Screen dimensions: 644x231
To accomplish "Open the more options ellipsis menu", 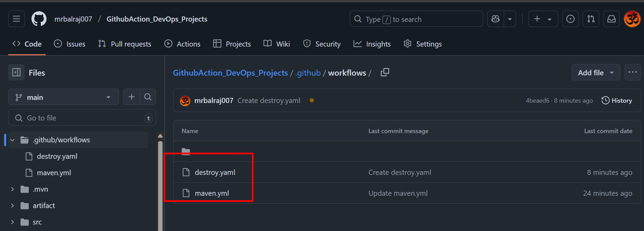I will click(x=633, y=73).
